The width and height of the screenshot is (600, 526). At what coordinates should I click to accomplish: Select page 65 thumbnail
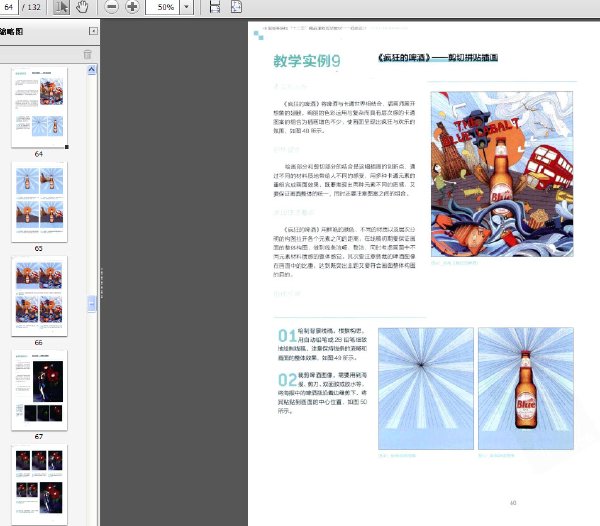coord(39,202)
